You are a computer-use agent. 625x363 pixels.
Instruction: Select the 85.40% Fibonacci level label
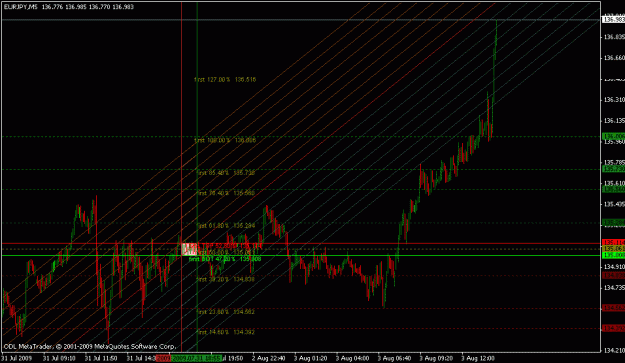tap(226, 173)
